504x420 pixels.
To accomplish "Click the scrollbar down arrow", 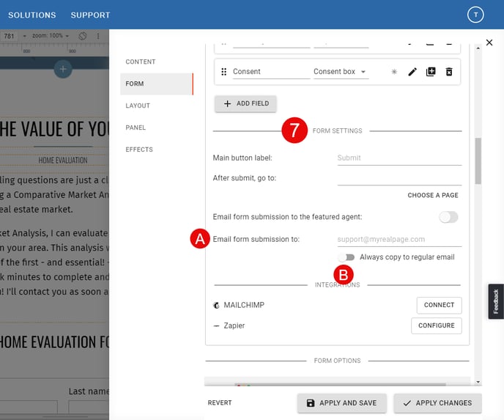I will (x=478, y=382).
